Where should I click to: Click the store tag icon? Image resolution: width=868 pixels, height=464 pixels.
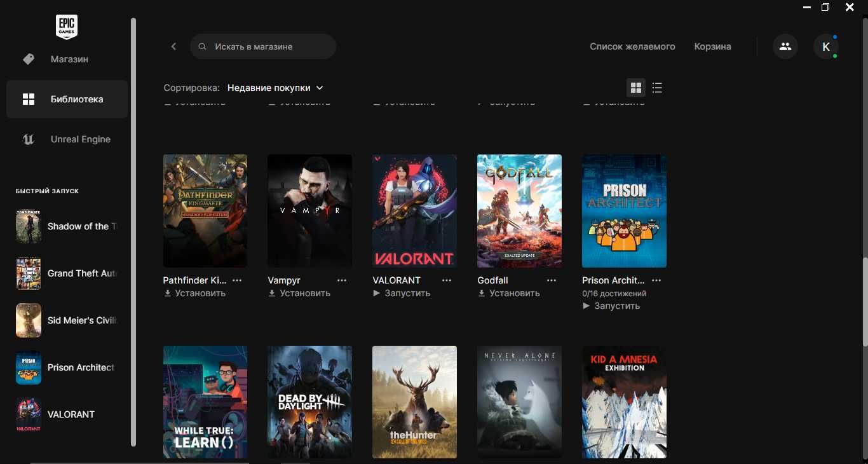(29, 59)
